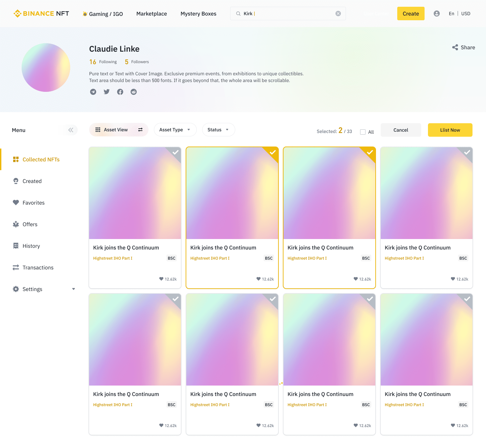Click the Favorites heart icon in sidebar
Image resolution: width=486 pixels, height=448 pixels.
pyautogui.click(x=16, y=203)
